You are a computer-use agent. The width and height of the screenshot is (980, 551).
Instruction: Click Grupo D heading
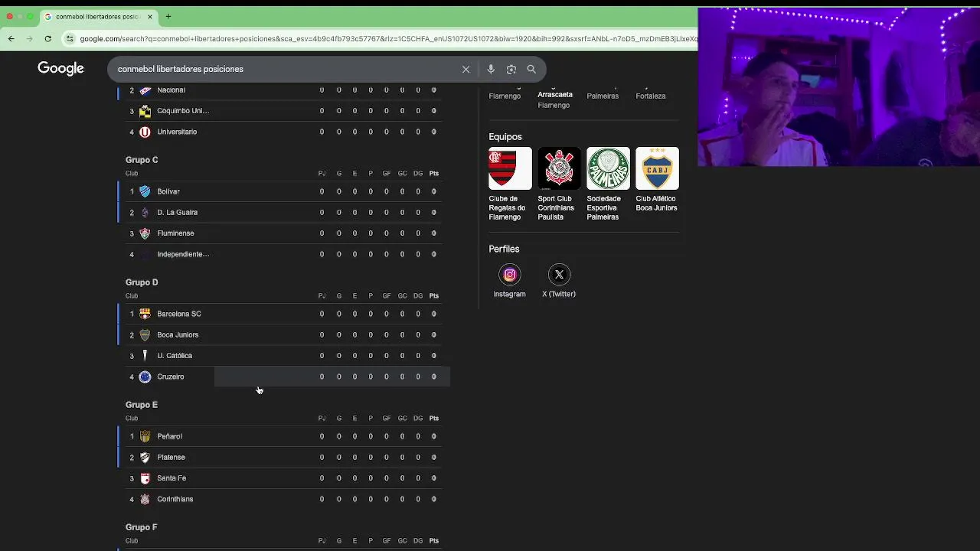click(142, 282)
